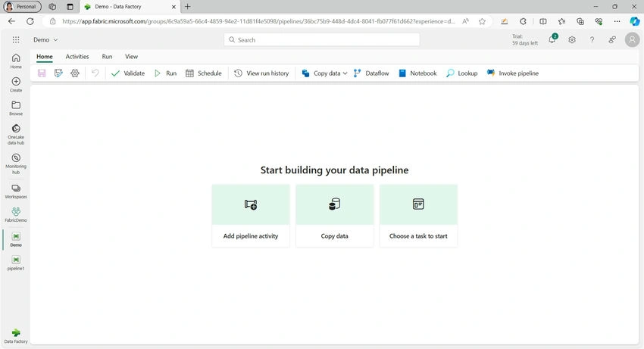
Task: Add page to browser favorites star
Action: click(482, 21)
